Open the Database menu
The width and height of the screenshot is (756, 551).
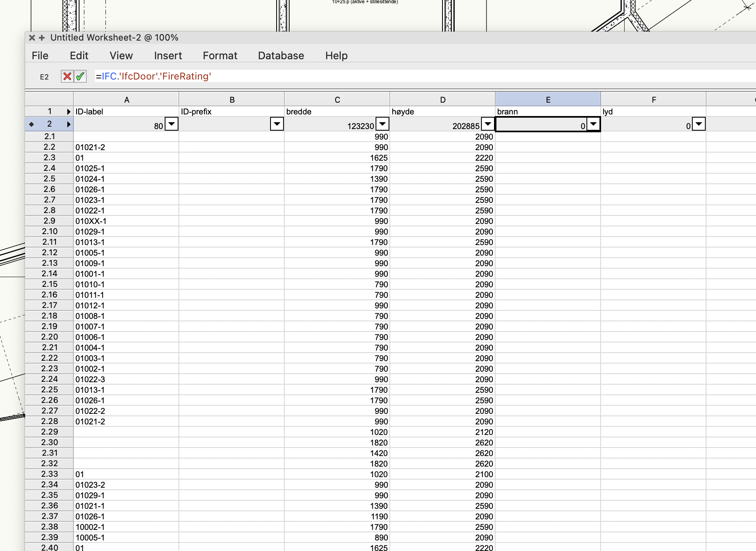pyautogui.click(x=281, y=56)
